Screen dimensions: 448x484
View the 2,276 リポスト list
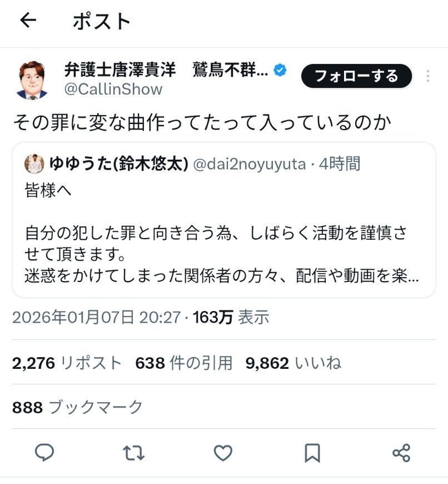pyautogui.click(x=67, y=363)
